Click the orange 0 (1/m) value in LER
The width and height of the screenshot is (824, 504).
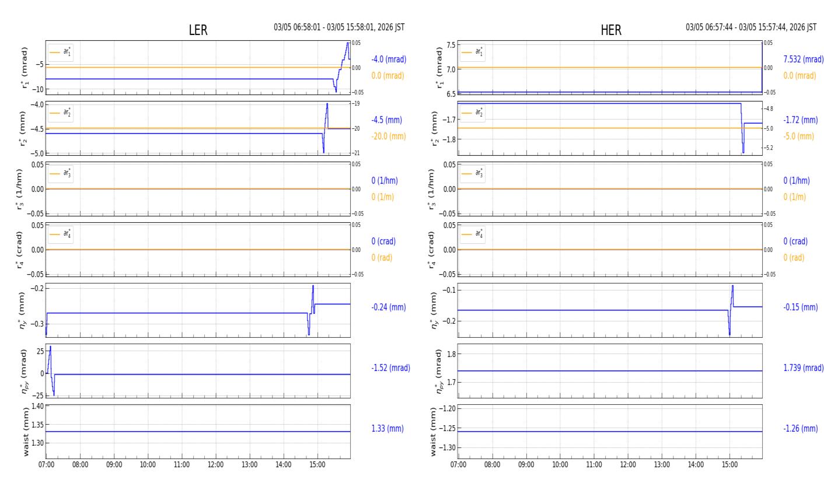383,197
